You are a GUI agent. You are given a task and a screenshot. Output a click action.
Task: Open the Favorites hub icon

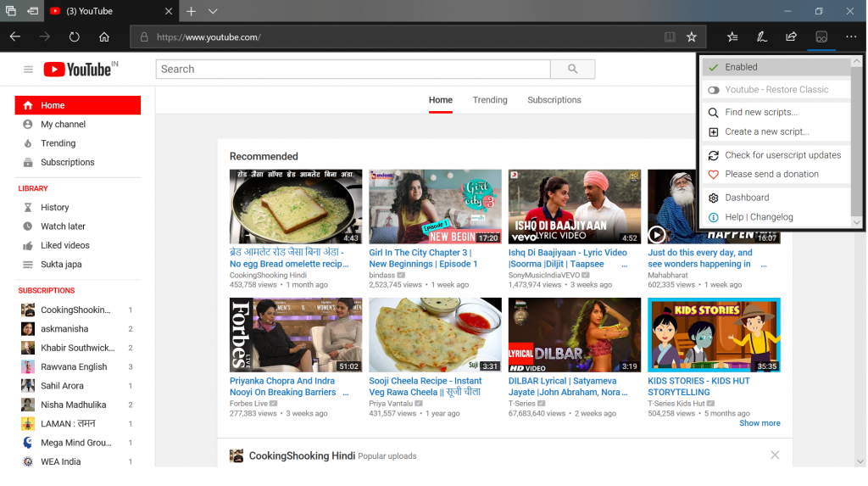tap(732, 37)
